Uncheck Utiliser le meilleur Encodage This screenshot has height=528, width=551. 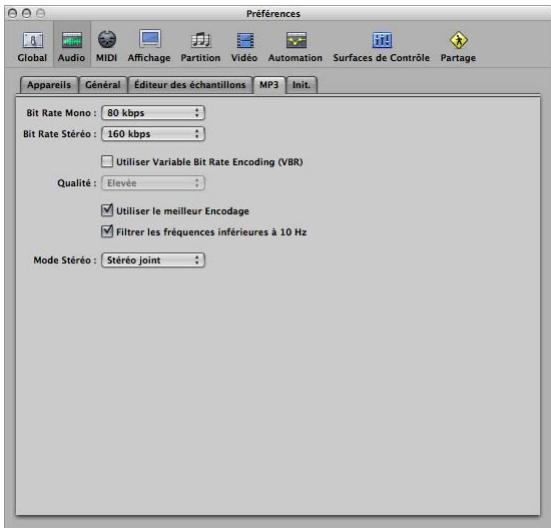pyautogui.click(x=107, y=210)
